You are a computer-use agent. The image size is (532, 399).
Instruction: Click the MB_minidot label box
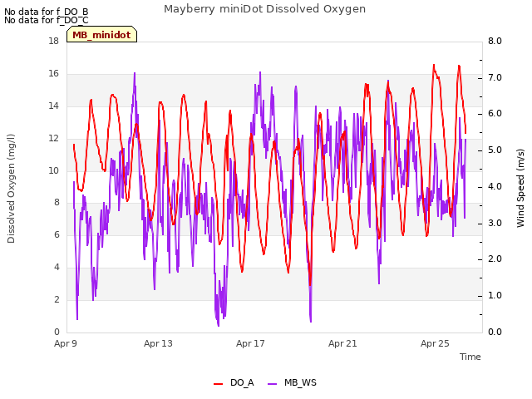[x=101, y=34]
